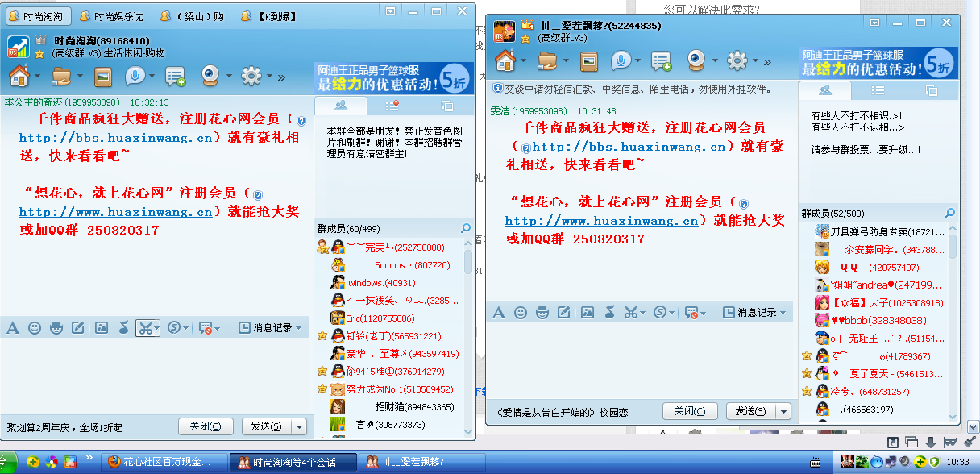Switch to the 时尚娱乐沈 chat tab
Viewport: 980px width, 474px height.
coord(112,16)
